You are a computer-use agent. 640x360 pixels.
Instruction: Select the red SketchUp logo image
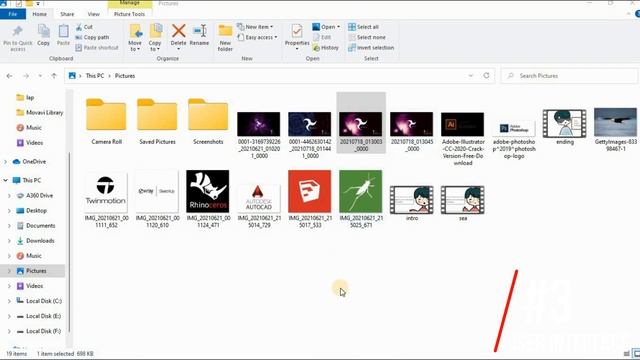pyautogui.click(x=310, y=198)
